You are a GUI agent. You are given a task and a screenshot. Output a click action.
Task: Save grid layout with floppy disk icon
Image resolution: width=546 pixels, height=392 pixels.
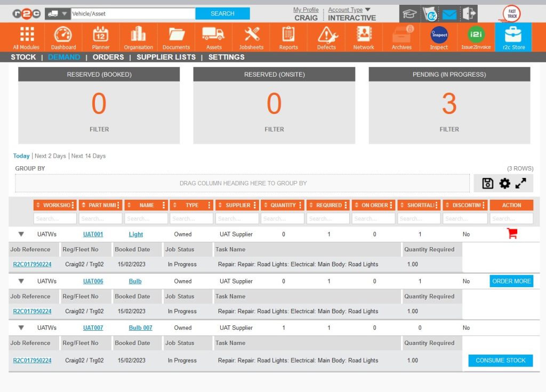click(x=487, y=183)
